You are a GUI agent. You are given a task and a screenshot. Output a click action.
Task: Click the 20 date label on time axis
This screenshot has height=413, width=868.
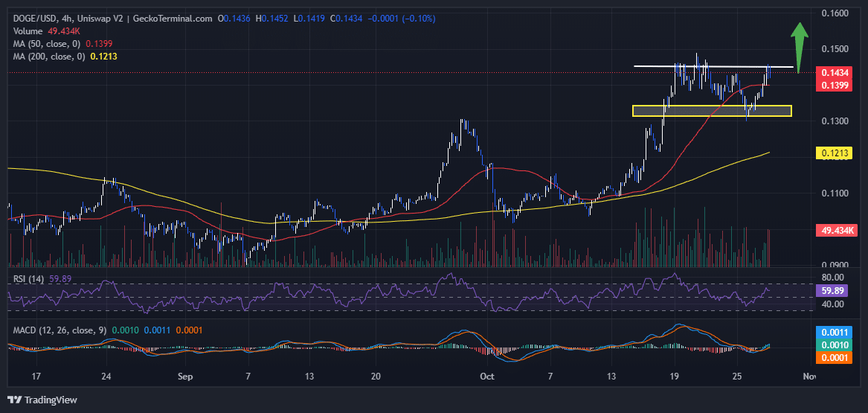click(376, 377)
